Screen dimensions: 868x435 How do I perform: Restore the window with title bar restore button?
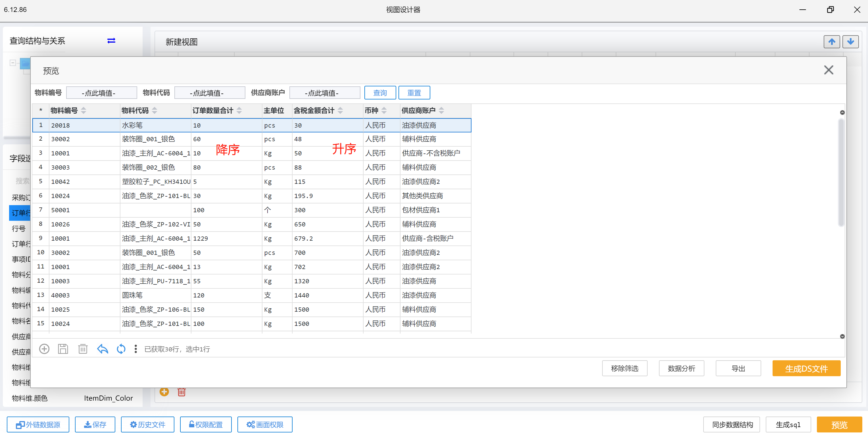tap(830, 10)
